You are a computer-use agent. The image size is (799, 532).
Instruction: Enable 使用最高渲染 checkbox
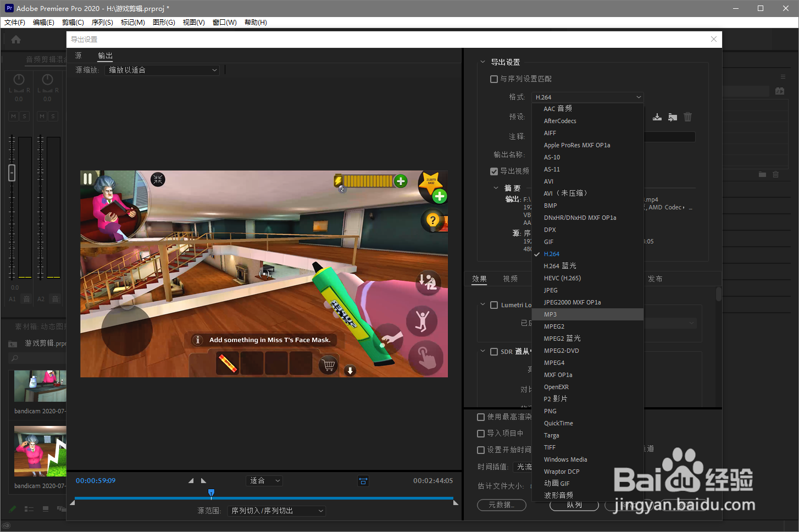tap(481, 417)
